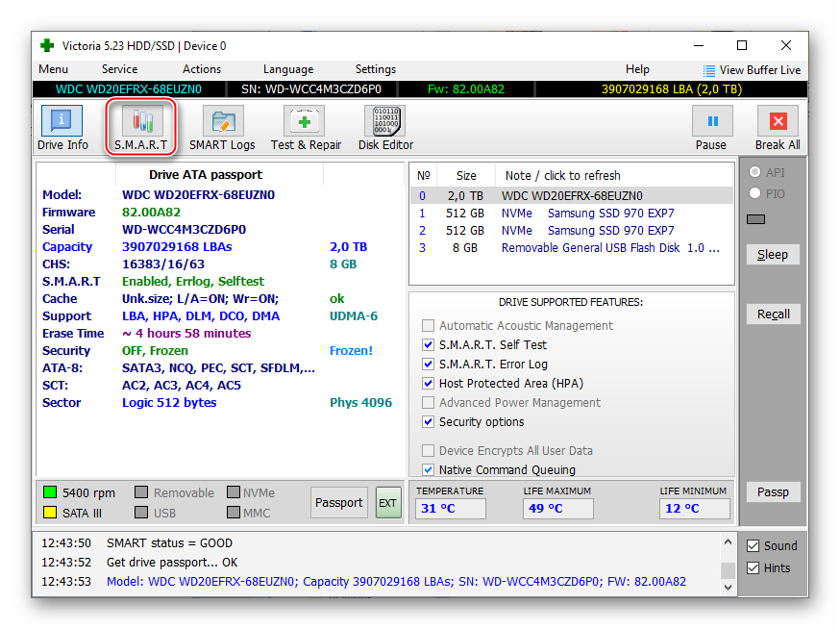Open the S.M.A.R.T tool
This screenshot has height=629, width=840.
tap(140, 128)
